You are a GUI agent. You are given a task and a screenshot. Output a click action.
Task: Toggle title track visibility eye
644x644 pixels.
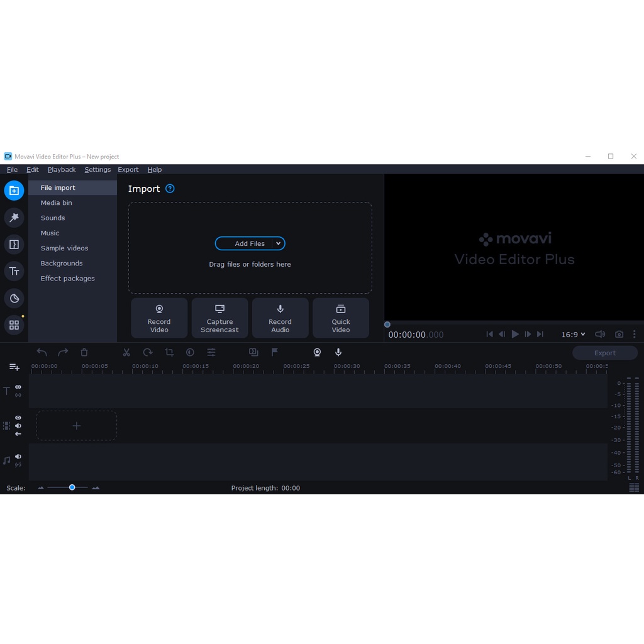tap(18, 387)
